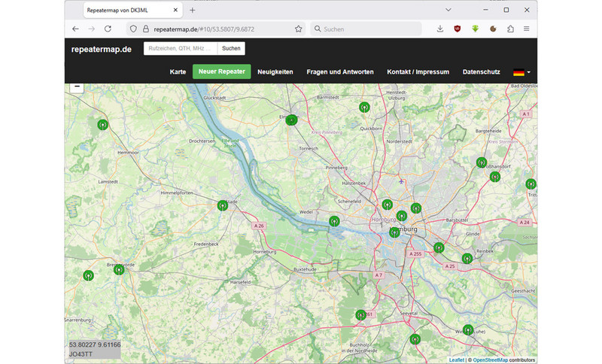Click the Rufzeichen, QTH, MHz search field

pos(181,48)
